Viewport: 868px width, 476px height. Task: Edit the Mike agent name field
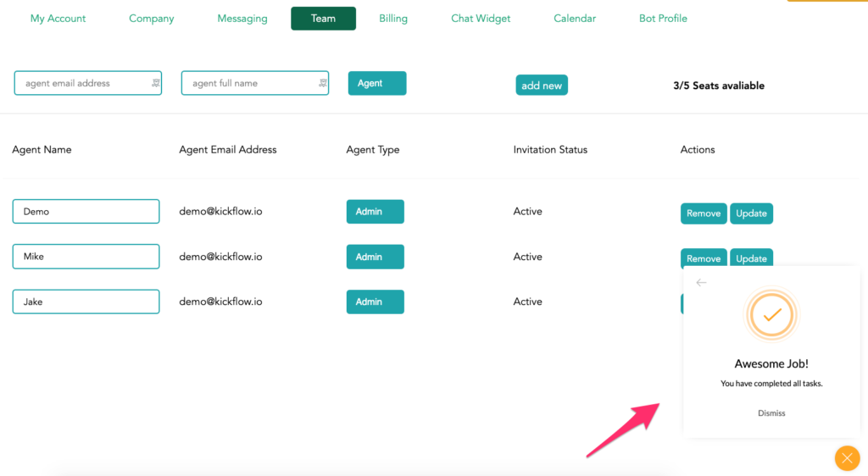86,257
